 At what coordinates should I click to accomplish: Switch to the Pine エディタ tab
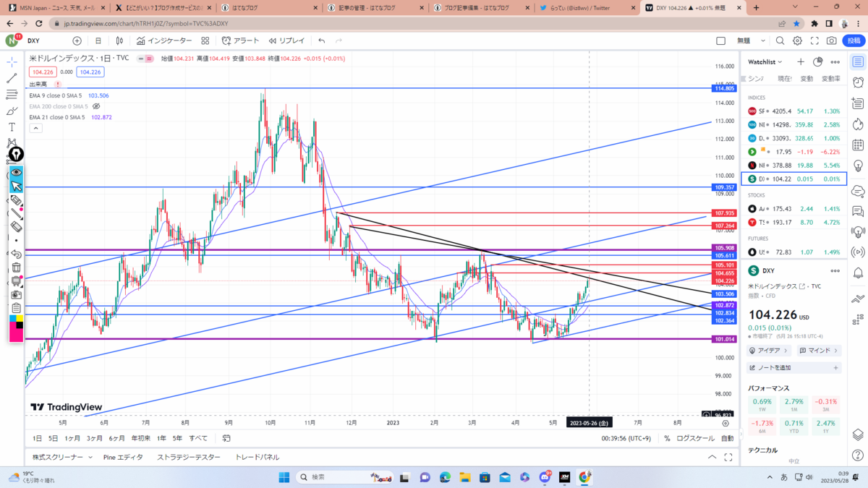[123, 458]
